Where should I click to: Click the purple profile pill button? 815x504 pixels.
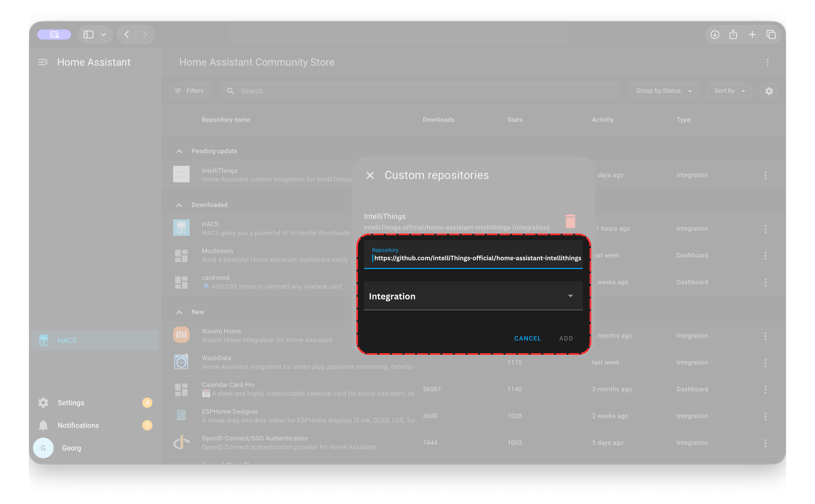(54, 34)
